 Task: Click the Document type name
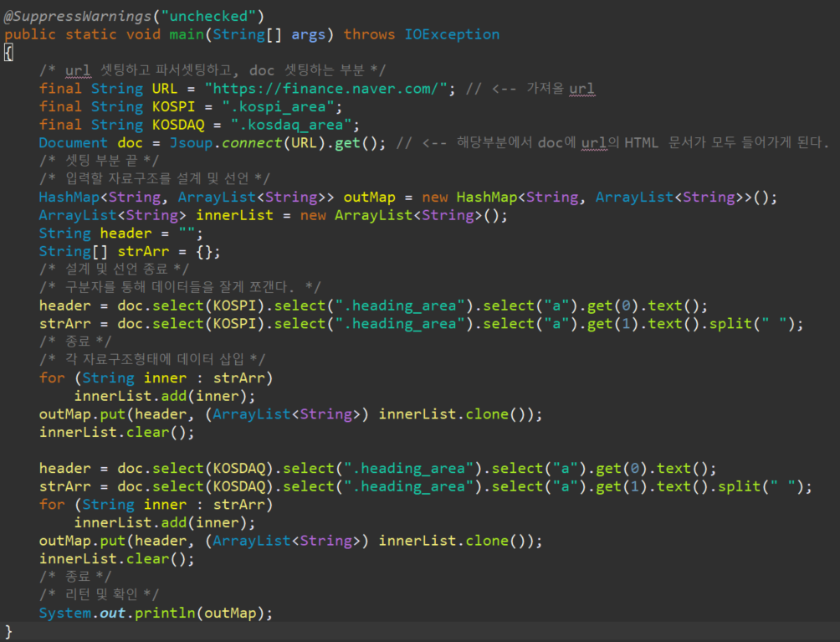tap(73, 143)
